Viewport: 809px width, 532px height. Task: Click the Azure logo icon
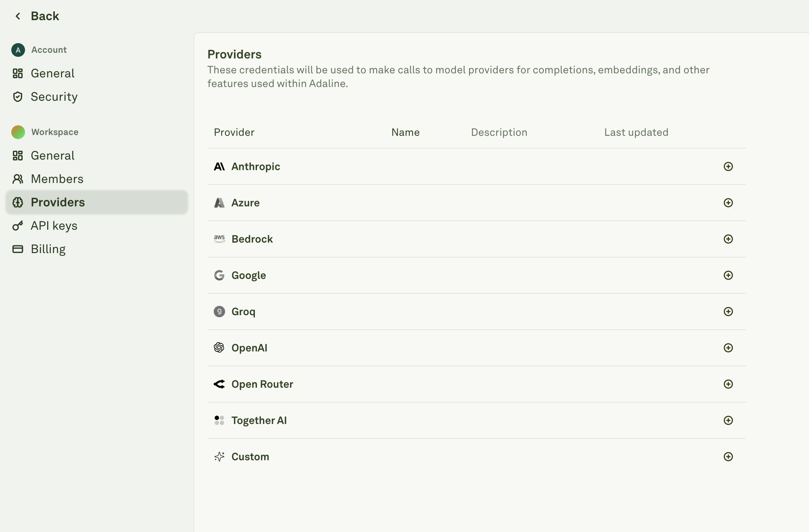[x=219, y=203]
